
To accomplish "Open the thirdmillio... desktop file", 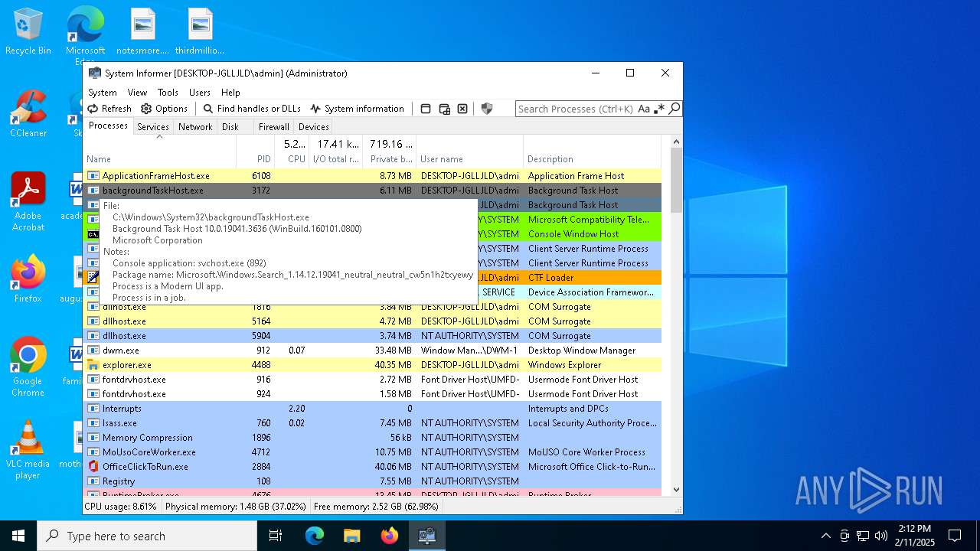I will click(200, 32).
